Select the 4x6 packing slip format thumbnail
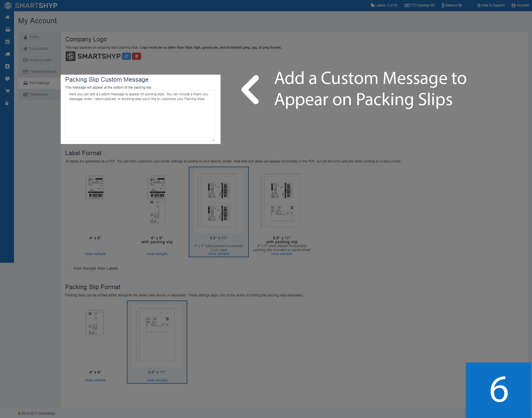532x418 pixels. click(95, 322)
